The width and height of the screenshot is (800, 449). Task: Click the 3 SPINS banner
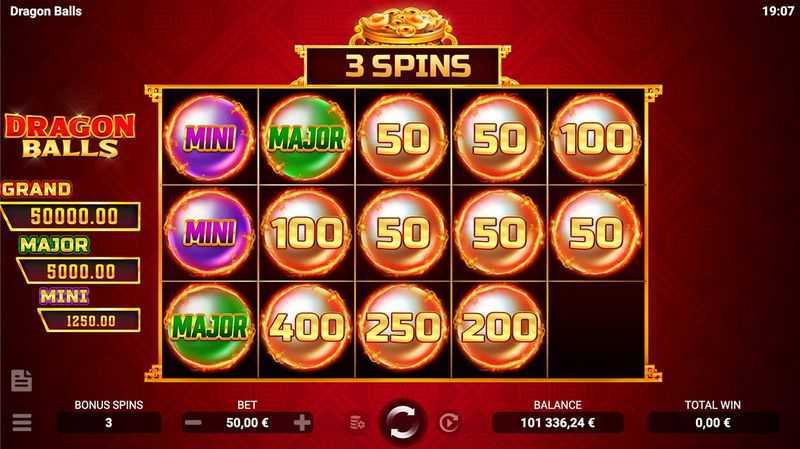click(403, 66)
